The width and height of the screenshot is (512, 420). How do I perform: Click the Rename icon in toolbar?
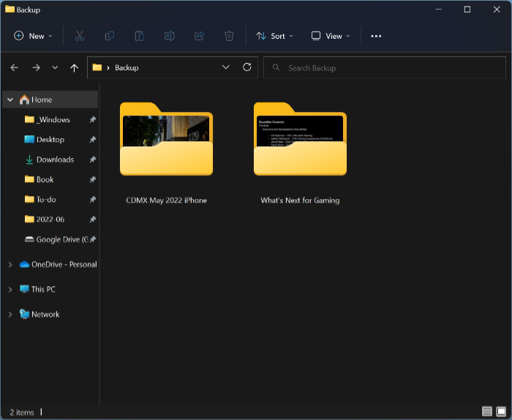169,36
